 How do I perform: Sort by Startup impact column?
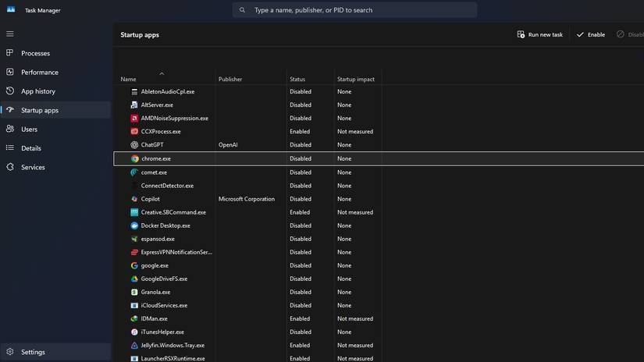coord(356,80)
